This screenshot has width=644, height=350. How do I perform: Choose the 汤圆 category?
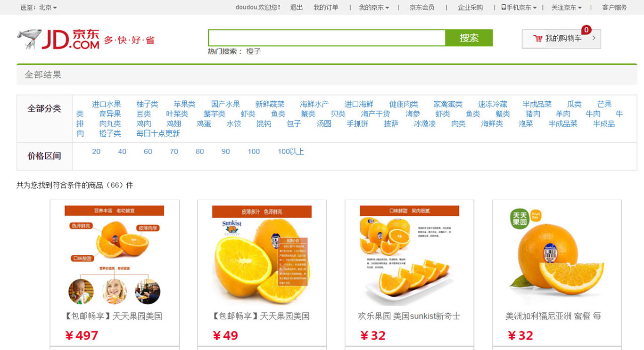tap(324, 124)
